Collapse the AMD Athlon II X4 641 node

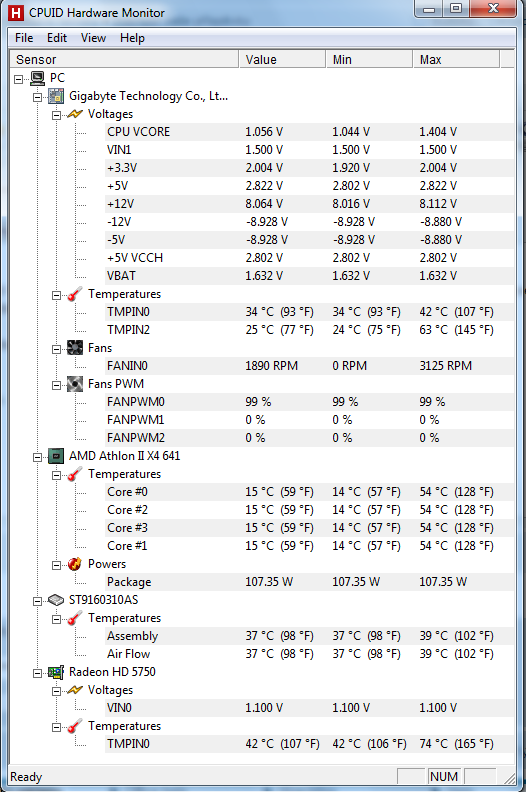pyautogui.click(x=37, y=457)
